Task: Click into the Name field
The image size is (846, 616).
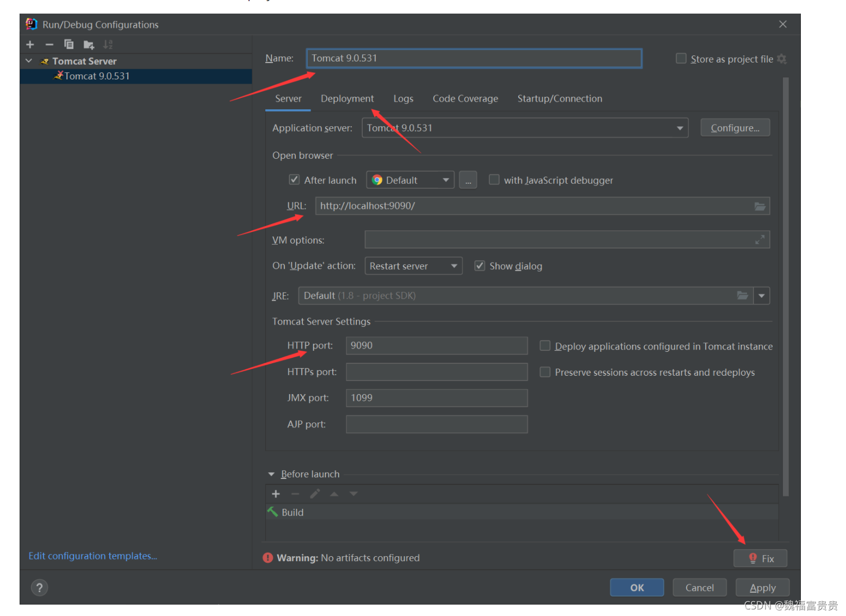Action: point(474,58)
